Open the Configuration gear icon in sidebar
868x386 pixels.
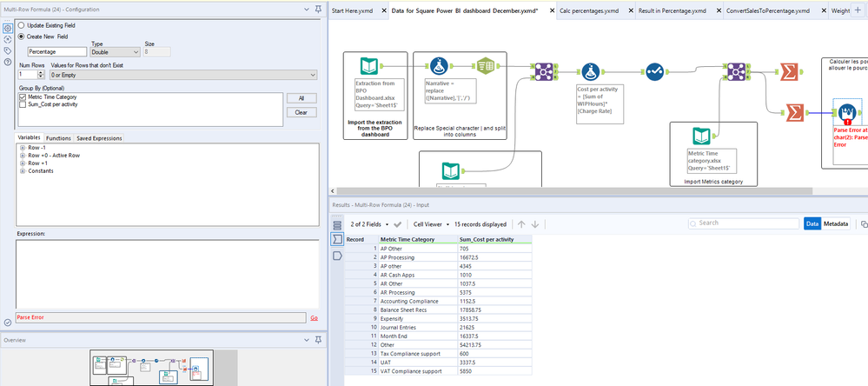click(8, 28)
